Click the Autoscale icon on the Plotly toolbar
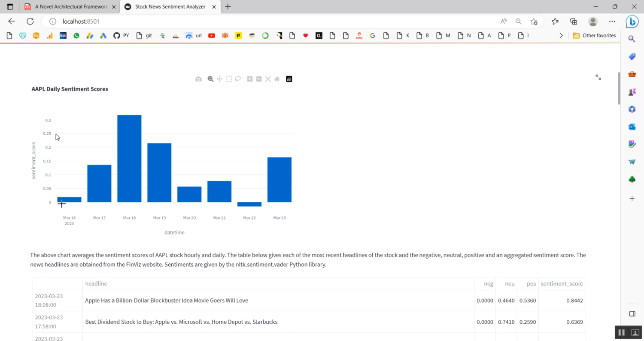The image size is (644, 341). (267, 79)
